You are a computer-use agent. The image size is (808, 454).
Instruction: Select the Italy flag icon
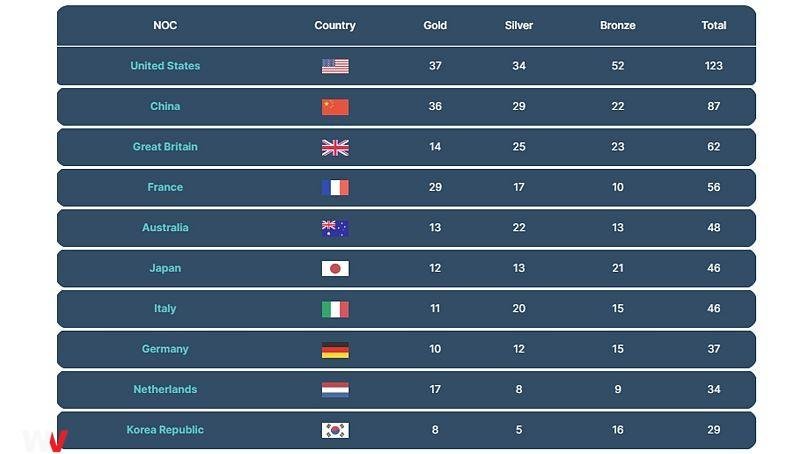(335, 309)
